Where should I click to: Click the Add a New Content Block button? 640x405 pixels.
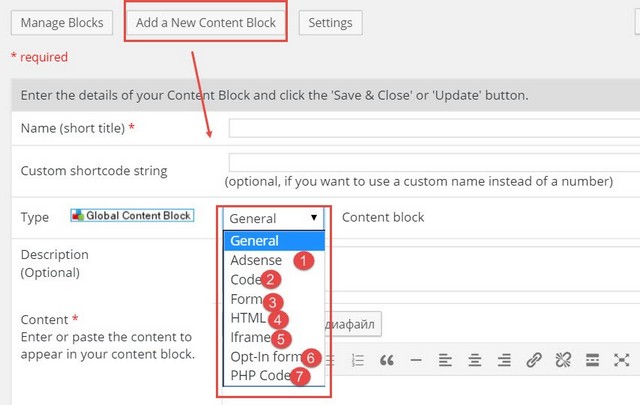click(206, 23)
